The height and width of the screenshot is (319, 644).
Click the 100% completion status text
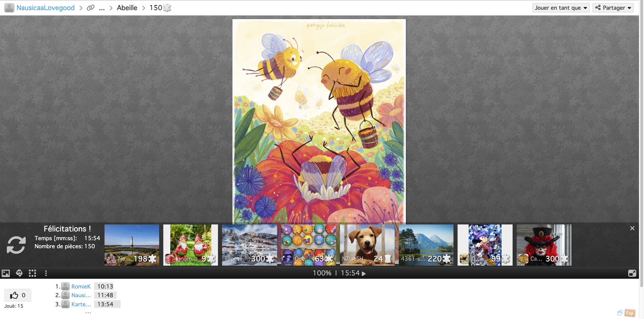[322, 273]
